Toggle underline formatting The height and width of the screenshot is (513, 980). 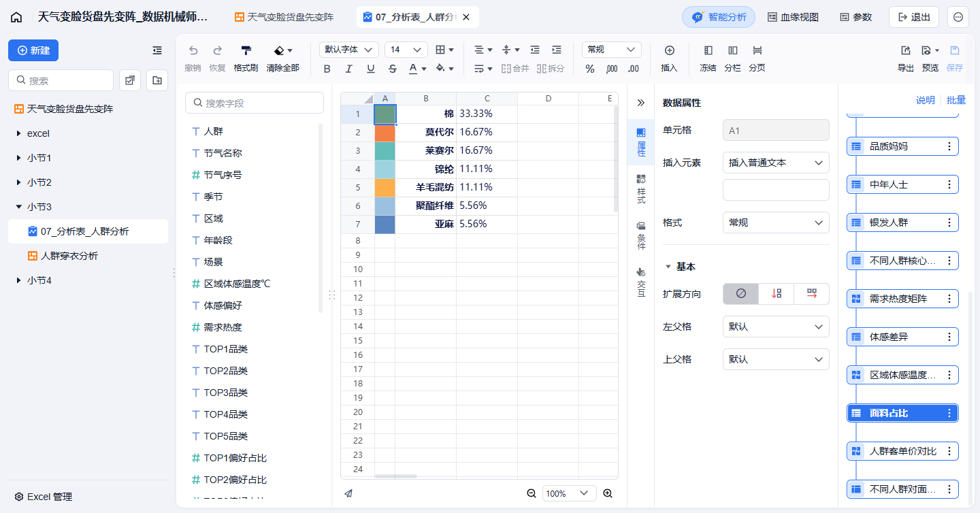[x=371, y=68]
